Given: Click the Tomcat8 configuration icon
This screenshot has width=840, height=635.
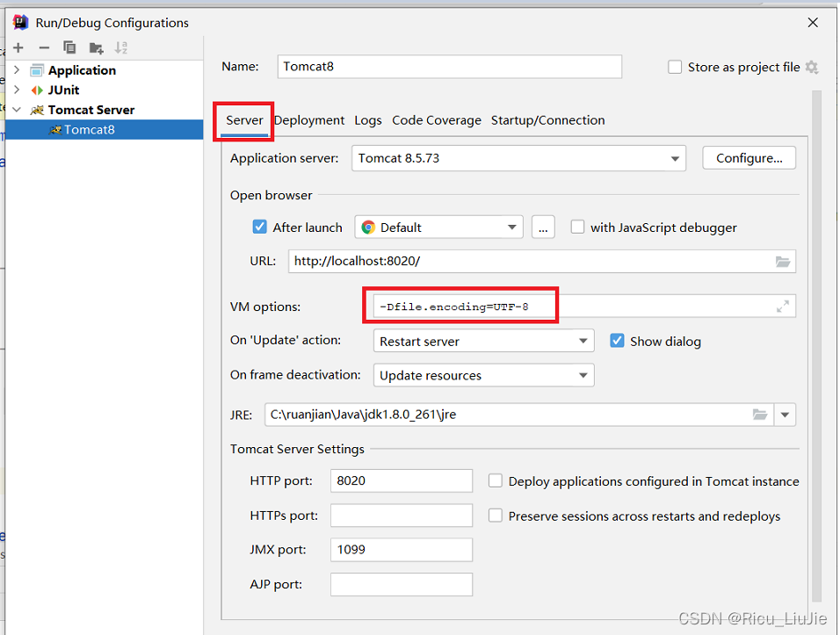Looking at the screenshot, I should tap(55, 130).
